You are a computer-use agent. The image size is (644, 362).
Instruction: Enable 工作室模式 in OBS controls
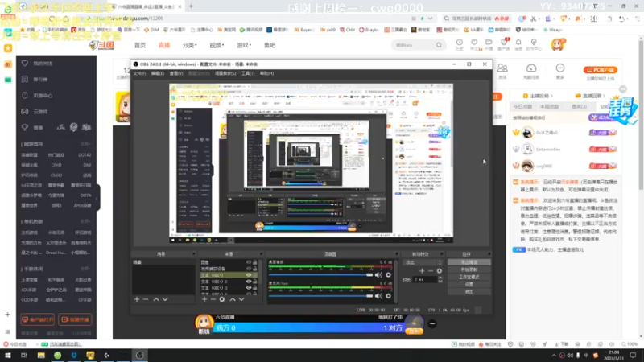469,277
